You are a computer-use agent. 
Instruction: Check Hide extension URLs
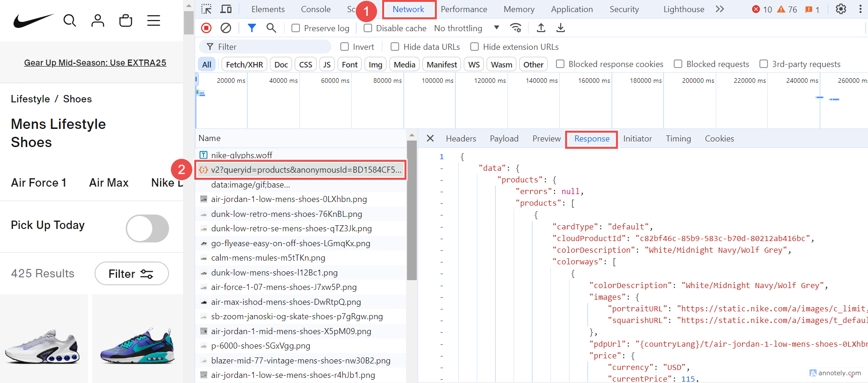click(475, 47)
